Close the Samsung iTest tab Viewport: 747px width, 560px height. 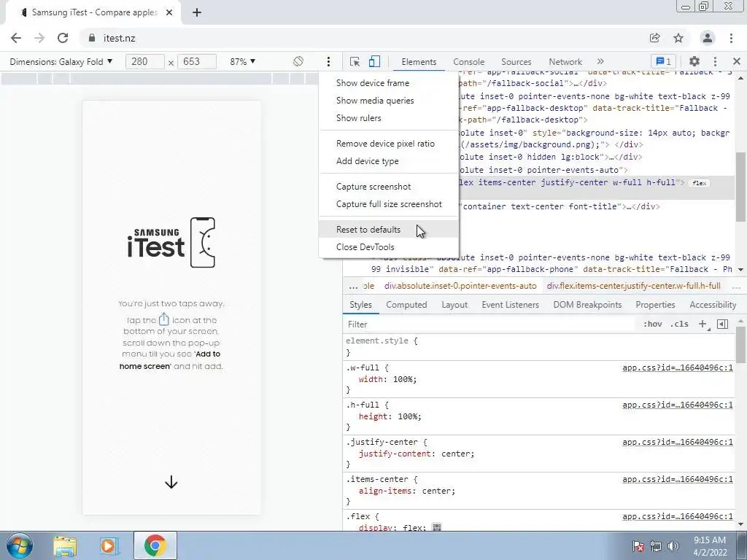(x=169, y=13)
